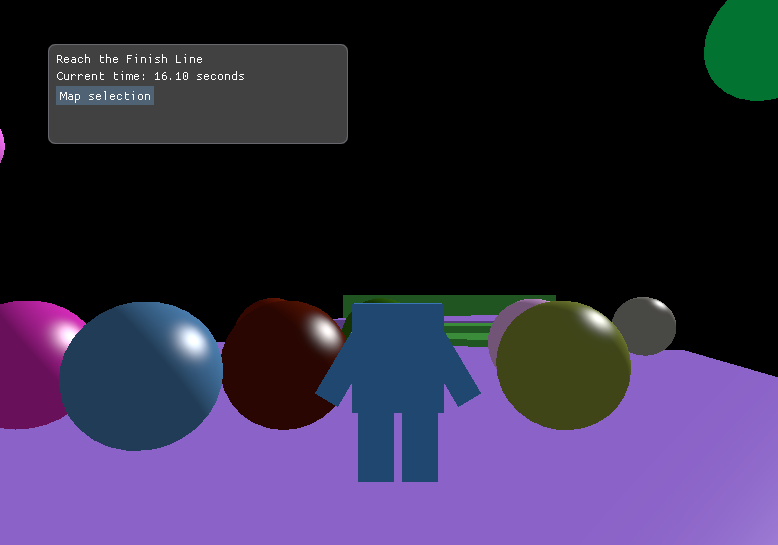
Task: Click the empty area of the gray info panel
Action: (x=250, y=118)
